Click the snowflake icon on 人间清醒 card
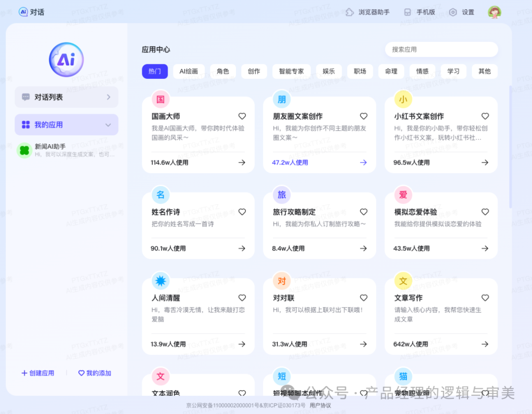Image resolution: width=532 pixels, height=414 pixels. tap(160, 281)
